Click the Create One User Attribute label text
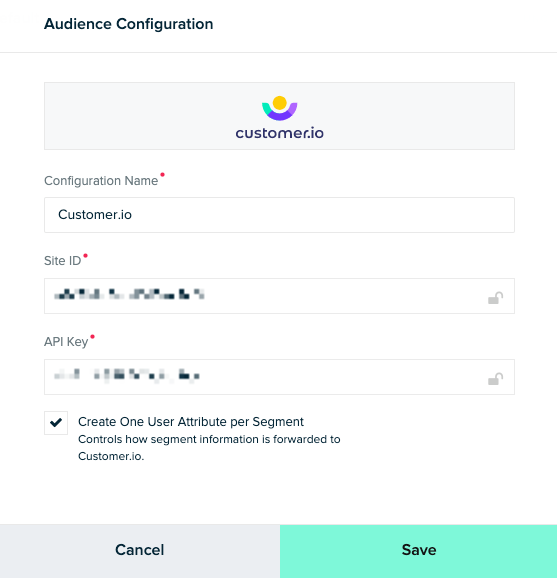This screenshot has height=578, width=557. click(191, 422)
